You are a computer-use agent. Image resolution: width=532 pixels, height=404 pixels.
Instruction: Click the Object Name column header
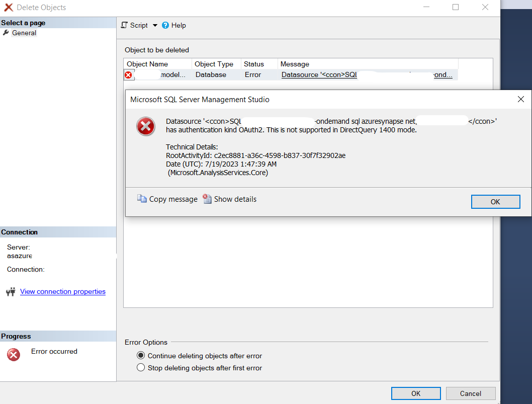pyautogui.click(x=158, y=64)
